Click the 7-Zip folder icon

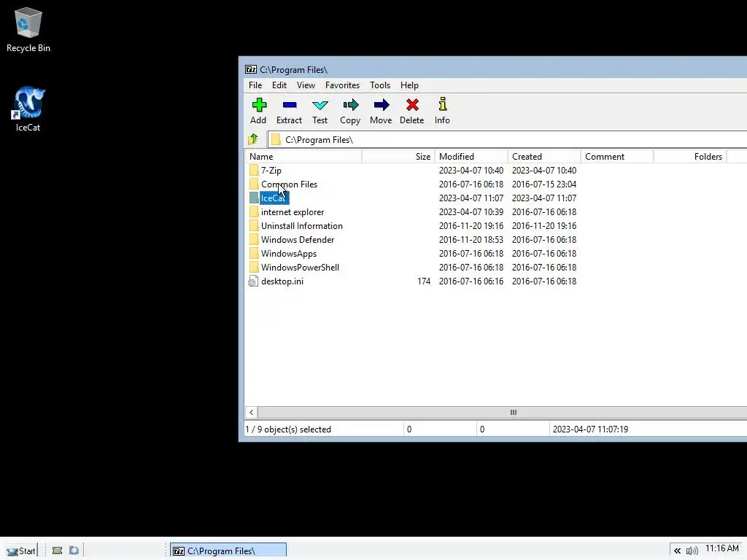254,171
